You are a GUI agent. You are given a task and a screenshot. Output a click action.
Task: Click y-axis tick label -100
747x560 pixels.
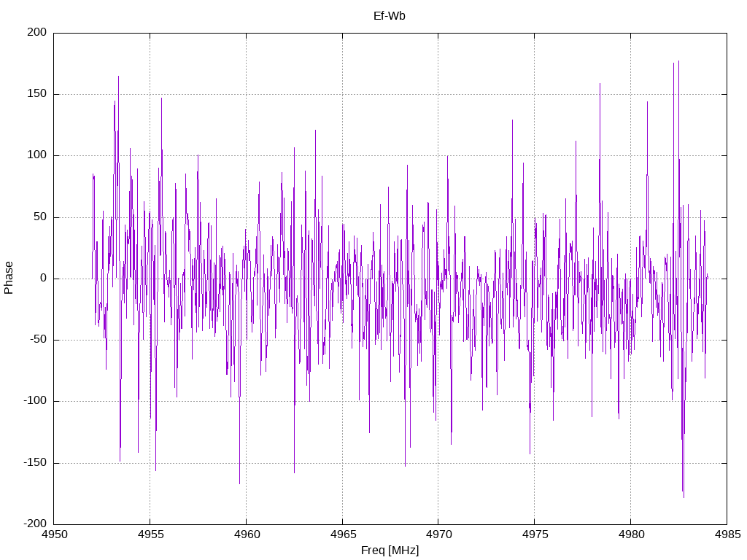click(x=35, y=401)
